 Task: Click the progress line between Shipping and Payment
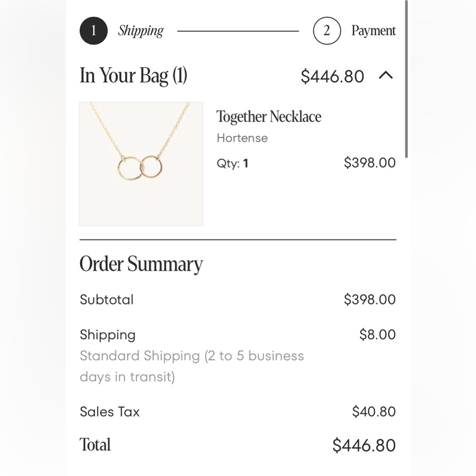238,31
